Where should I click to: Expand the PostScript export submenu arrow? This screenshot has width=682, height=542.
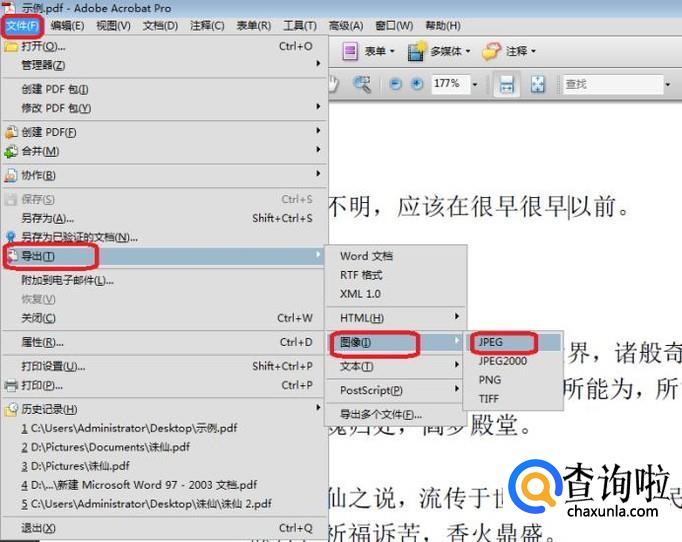click(x=457, y=388)
